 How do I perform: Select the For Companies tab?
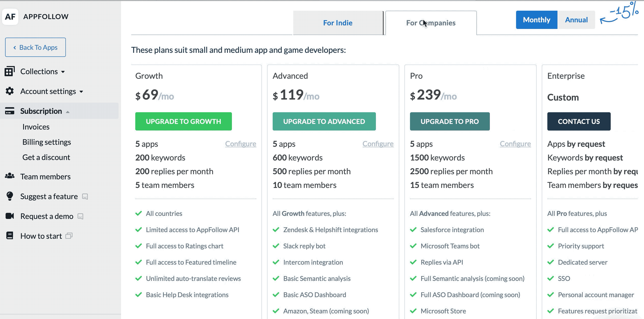coord(431,23)
